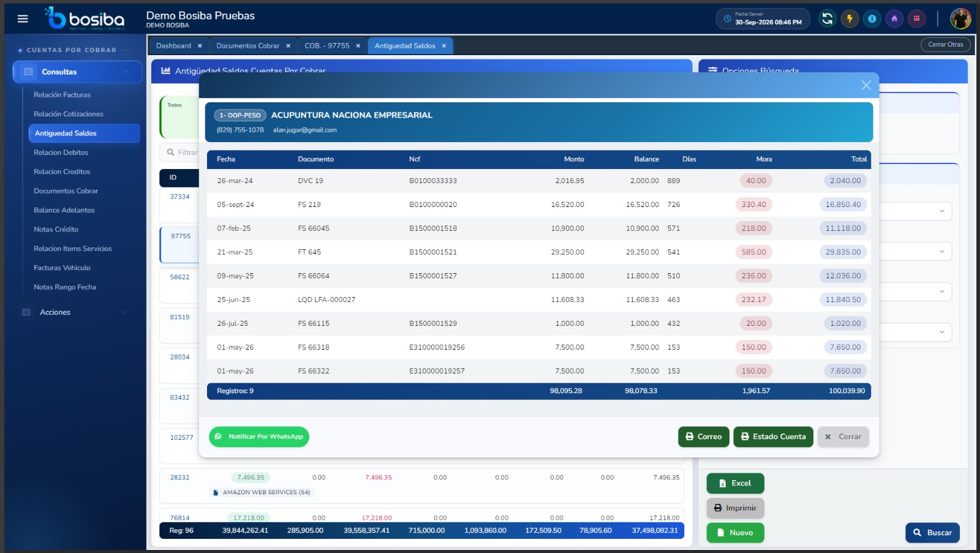The height and width of the screenshot is (553, 980).
Task: Open the red apps grid icon
Action: 917,18
